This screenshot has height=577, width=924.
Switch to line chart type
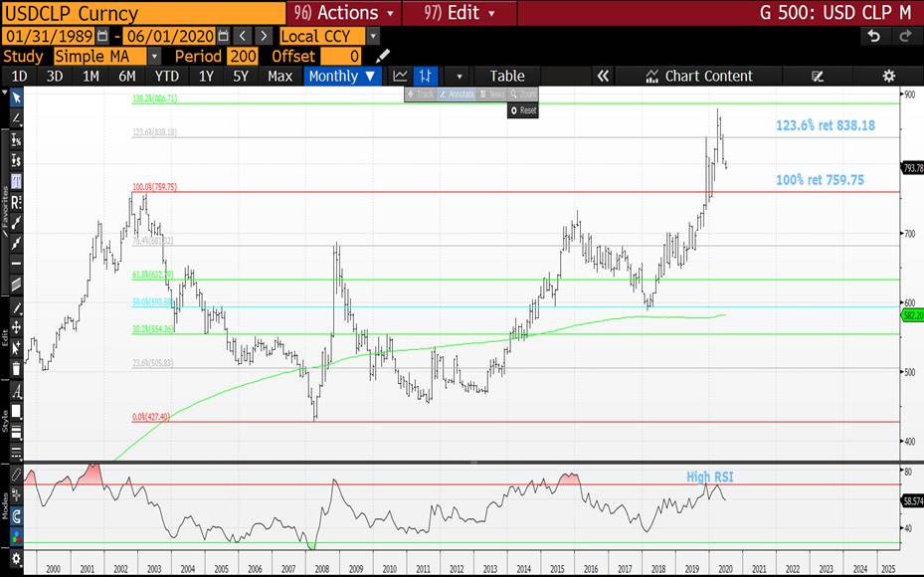pyautogui.click(x=400, y=76)
